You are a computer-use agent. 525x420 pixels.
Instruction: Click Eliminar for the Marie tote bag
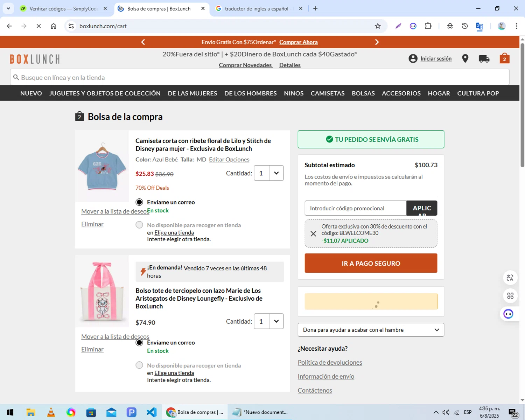(x=92, y=349)
